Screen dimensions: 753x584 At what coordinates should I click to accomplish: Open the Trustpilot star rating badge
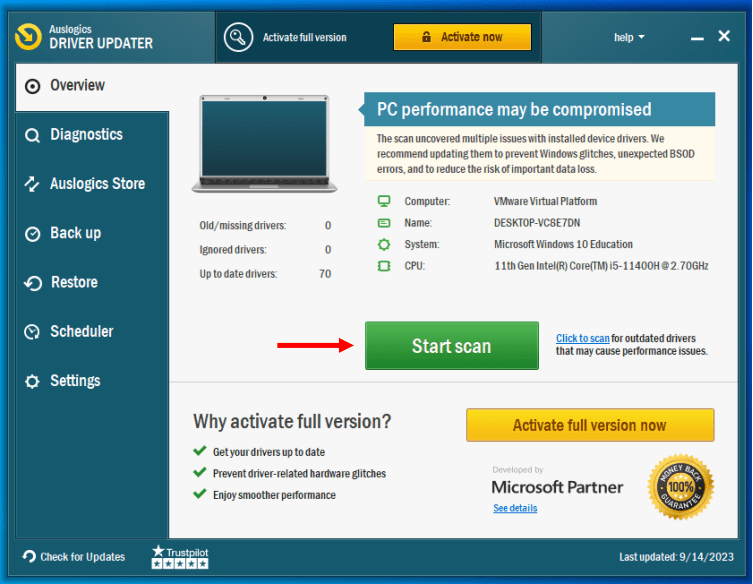180,557
